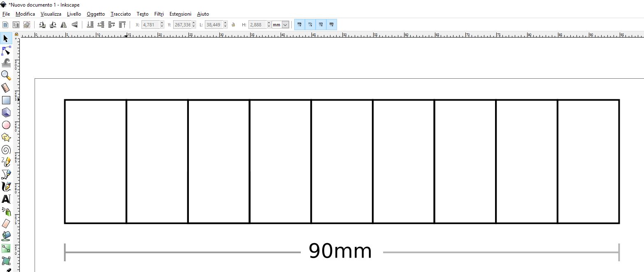Click Select all in all layers icon
The height and width of the screenshot is (272, 644).
(16, 25)
